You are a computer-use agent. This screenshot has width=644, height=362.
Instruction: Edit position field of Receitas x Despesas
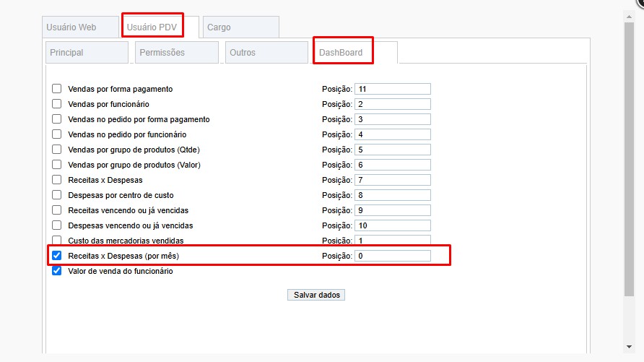pyautogui.click(x=393, y=180)
